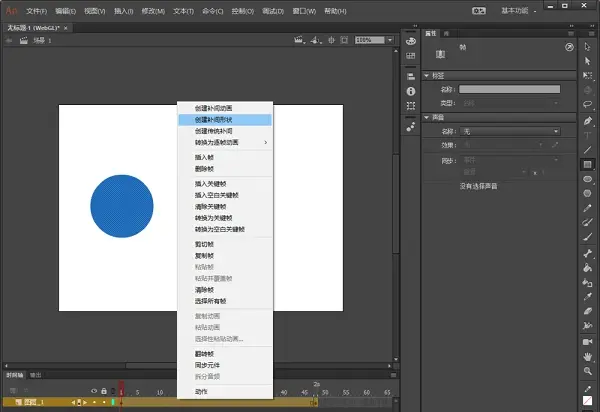
Task: Switch to the 输出 tab
Action: [x=36, y=375]
